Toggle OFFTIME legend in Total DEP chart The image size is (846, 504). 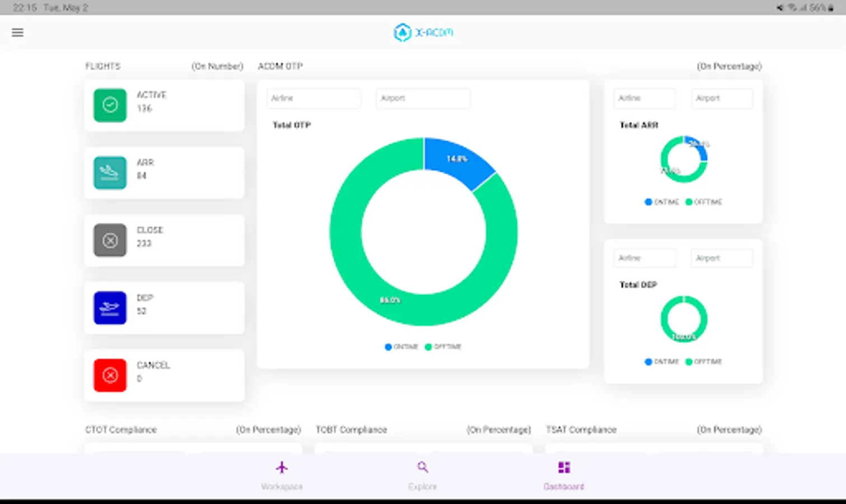pos(704,362)
